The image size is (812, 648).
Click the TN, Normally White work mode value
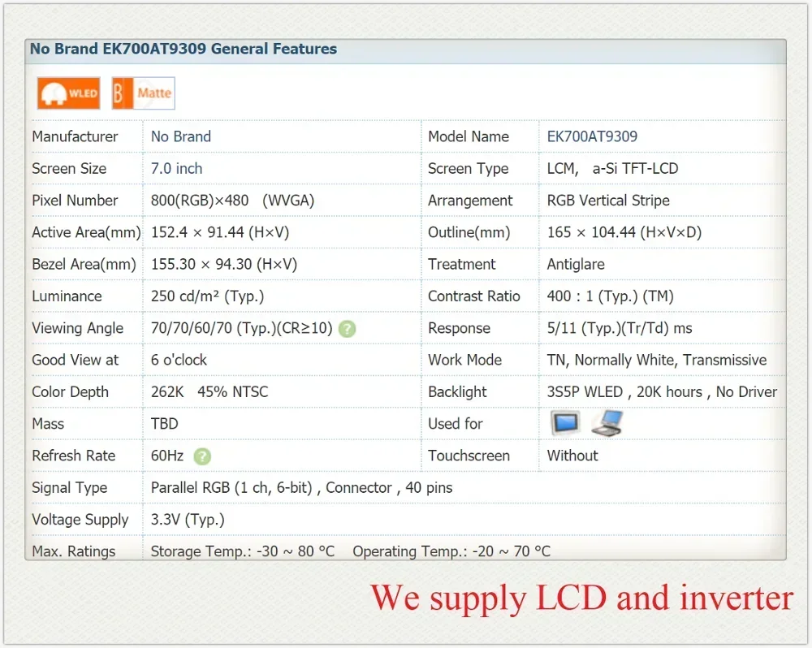pyautogui.click(x=657, y=360)
